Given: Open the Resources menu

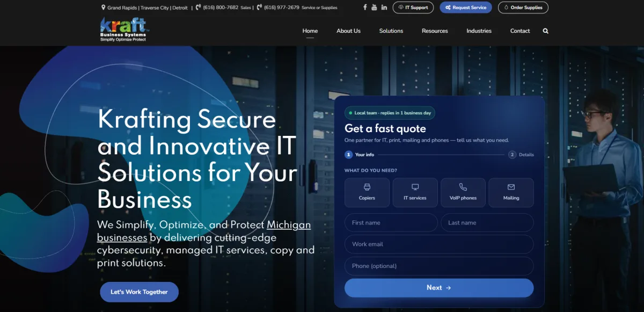Looking at the screenshot, I should tap(435, 31).
